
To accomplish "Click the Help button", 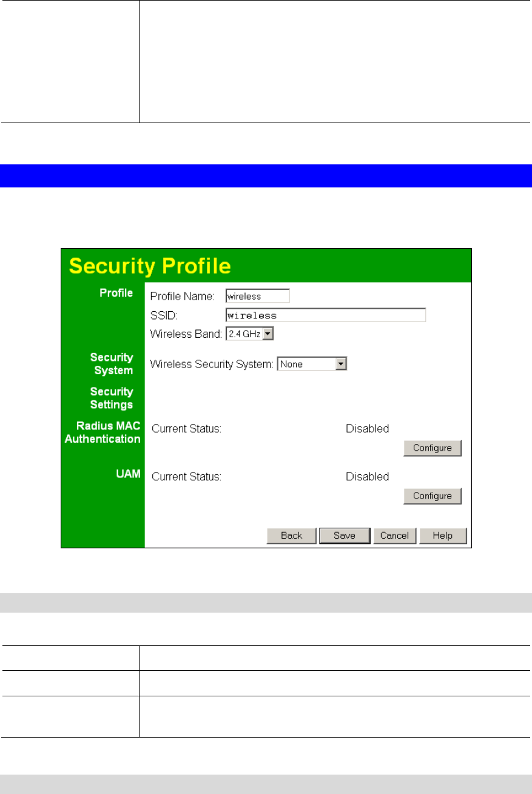I will pyautogui.click(x=443, y=536).
